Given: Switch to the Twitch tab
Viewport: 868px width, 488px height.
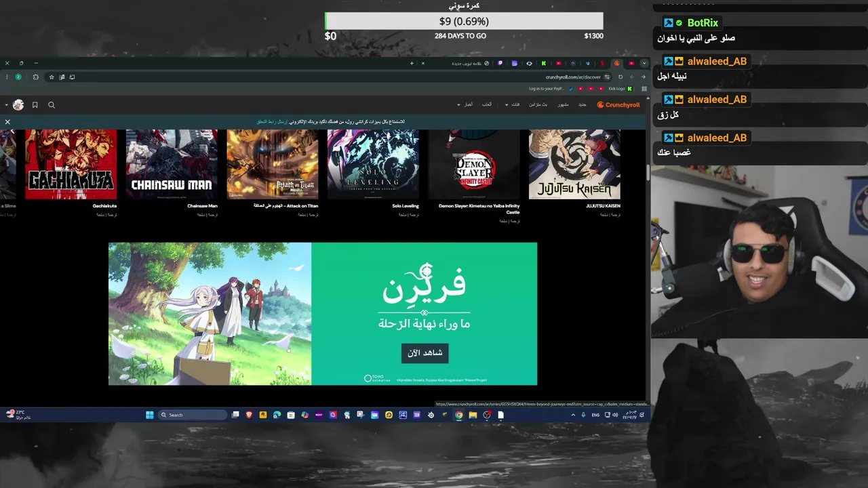Looking at the screenshot, I should [x=500, y=63].
